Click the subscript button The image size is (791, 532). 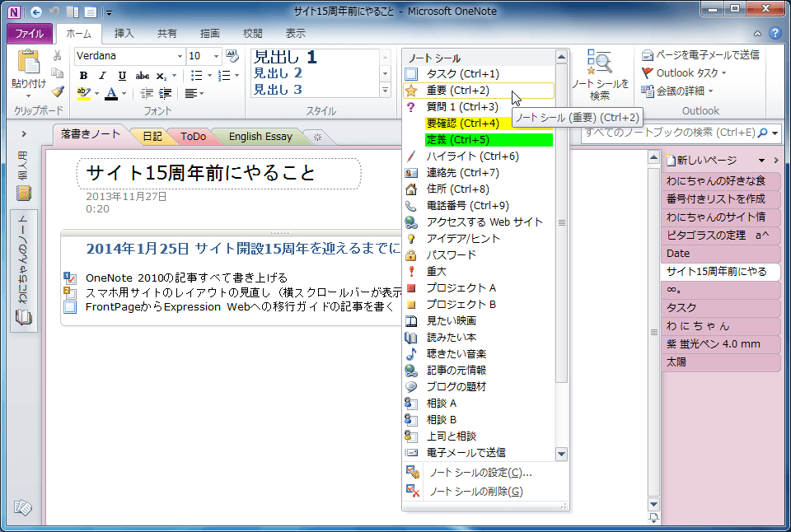161,76
